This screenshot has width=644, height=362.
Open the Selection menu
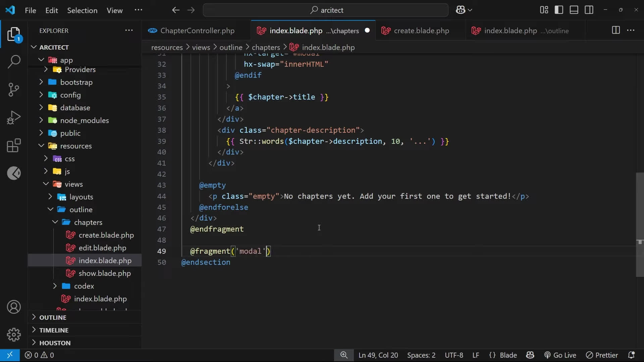pos(82,10)
